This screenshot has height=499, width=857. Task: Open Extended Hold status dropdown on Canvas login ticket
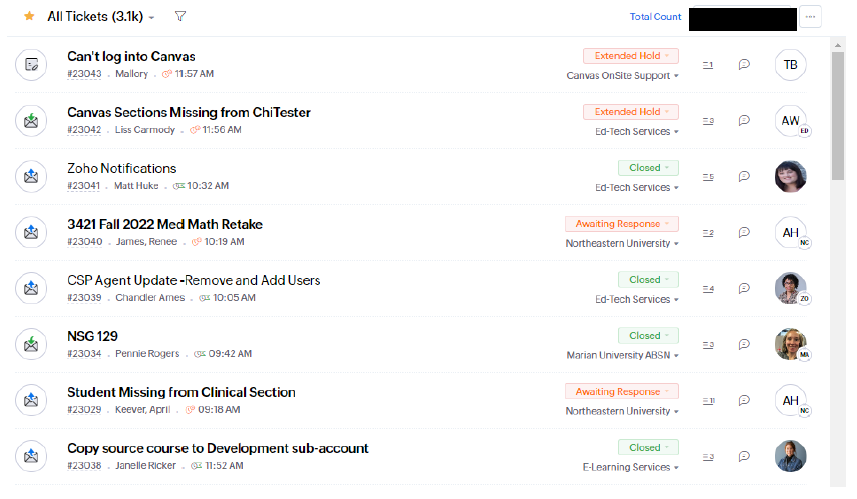pyautogui.click(x=630, y=56)
